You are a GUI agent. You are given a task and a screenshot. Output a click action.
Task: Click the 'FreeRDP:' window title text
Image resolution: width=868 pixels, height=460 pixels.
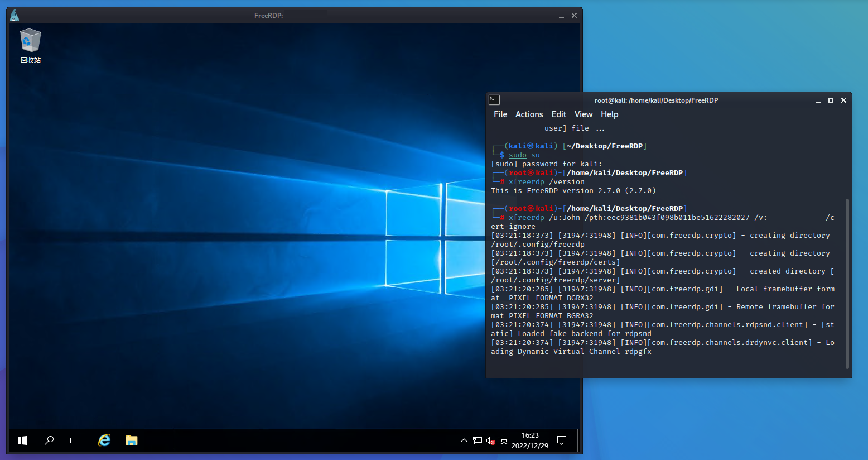point(269,16)
